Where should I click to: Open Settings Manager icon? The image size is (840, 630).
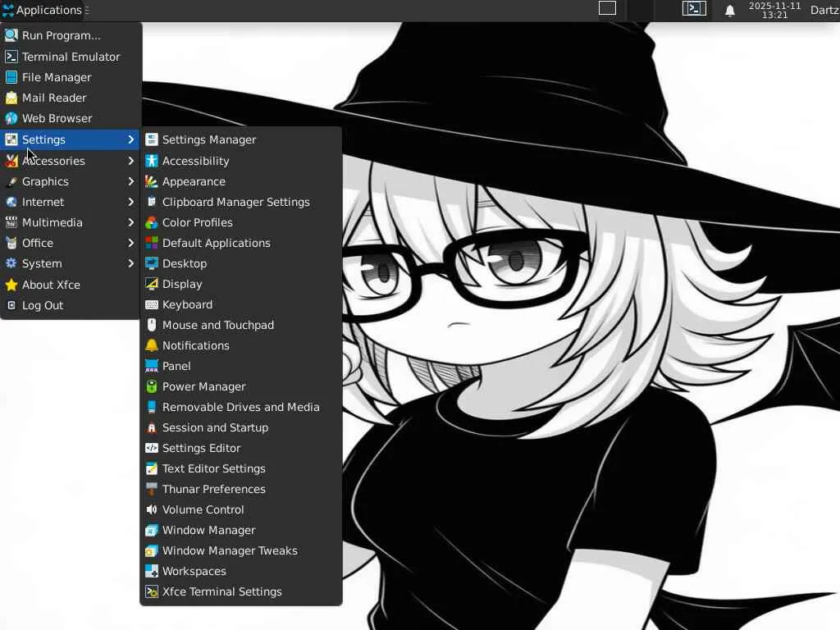(x=152, y=139)
